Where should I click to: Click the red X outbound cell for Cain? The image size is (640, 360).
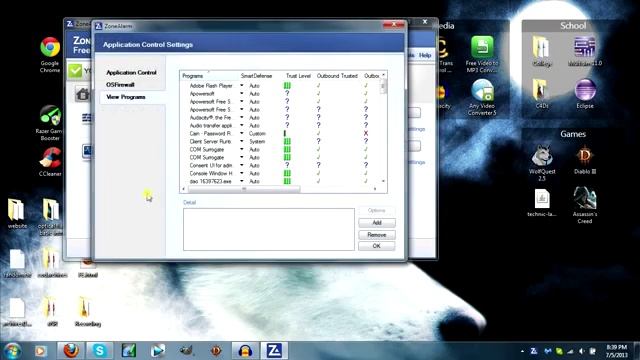click(x=366, y=133)
